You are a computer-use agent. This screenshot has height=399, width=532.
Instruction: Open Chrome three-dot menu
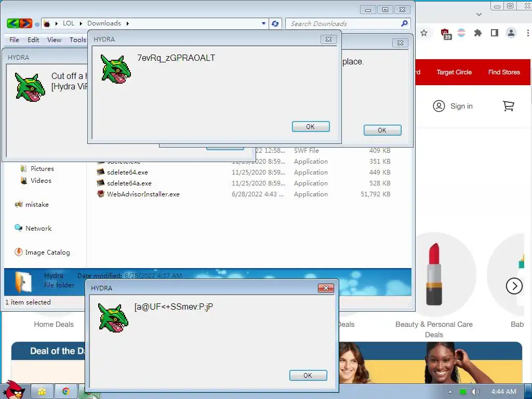[528, 33]
